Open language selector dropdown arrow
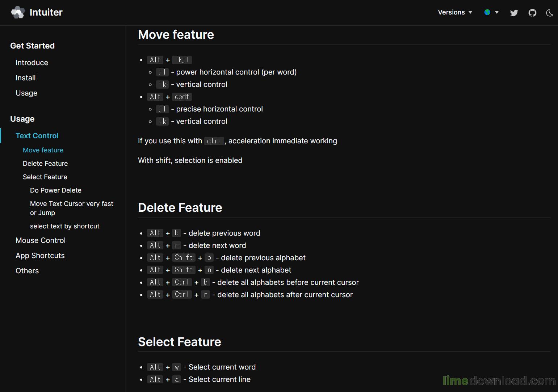The height and width of the screenshot is (392, 558). tap(497, 12)
